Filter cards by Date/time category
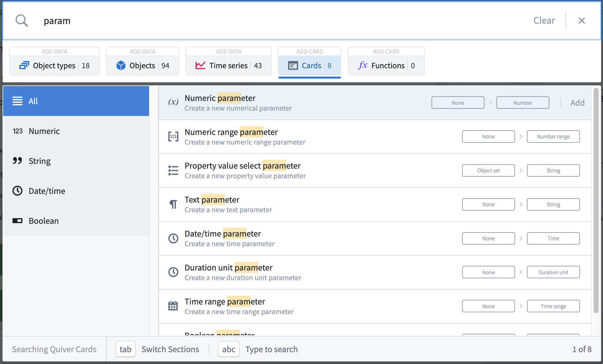 coord(76,191)
